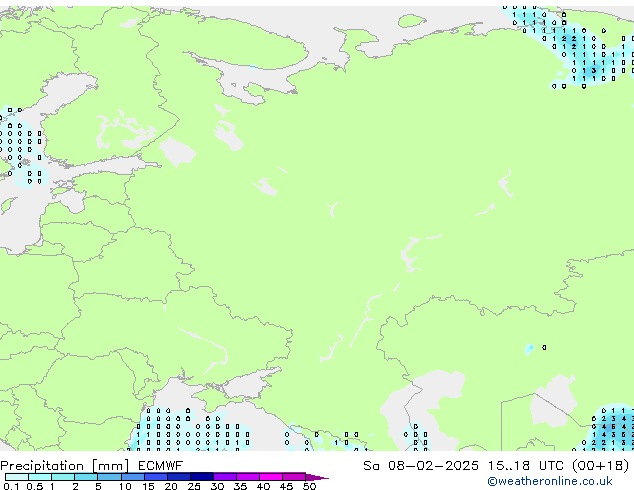Screen dimensions: 634x490
Task: Pick the 1–2 mm legend swatch
Action: (x=63, y=477)
